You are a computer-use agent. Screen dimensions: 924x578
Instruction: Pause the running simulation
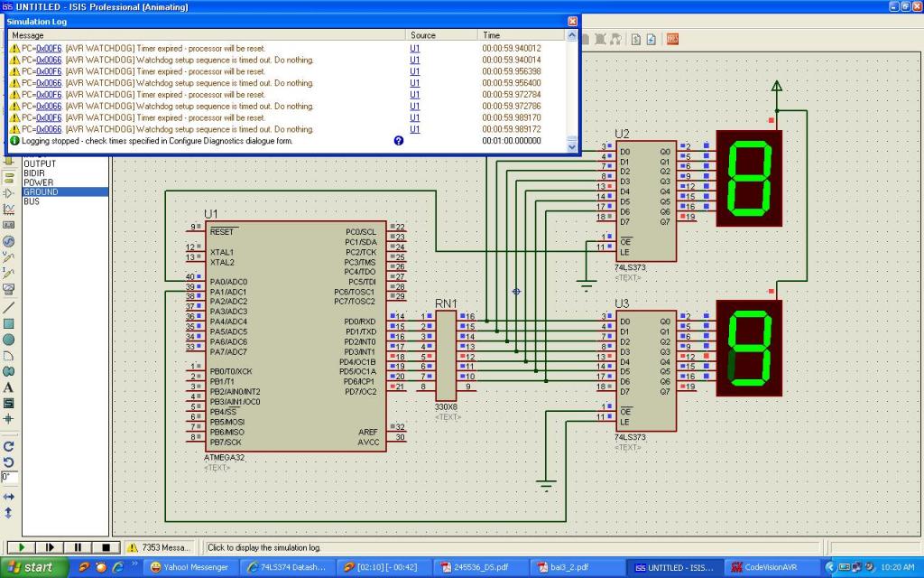(x=79, y=547)
